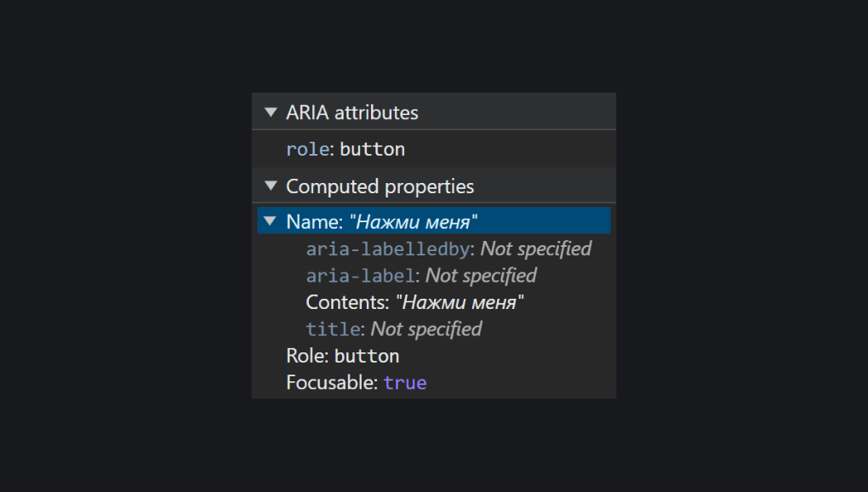Select the title source label
The image size is (868, 492).
click(334, 329)
